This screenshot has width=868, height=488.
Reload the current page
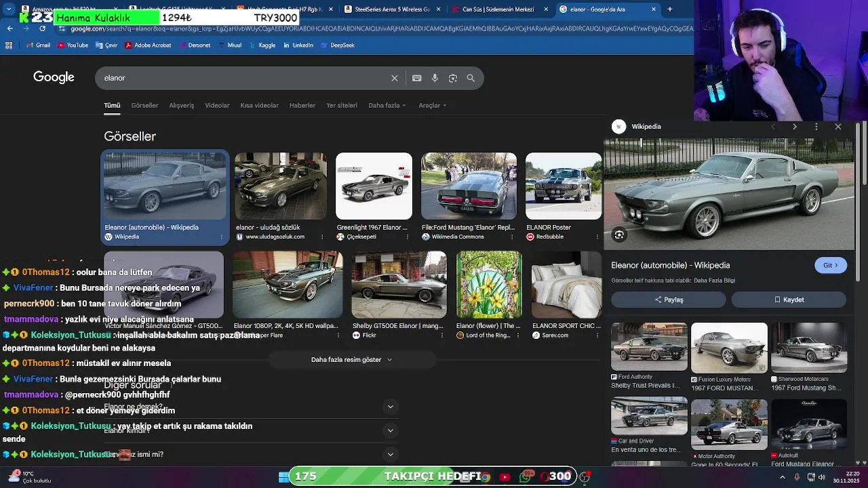[x=43, y=28]
